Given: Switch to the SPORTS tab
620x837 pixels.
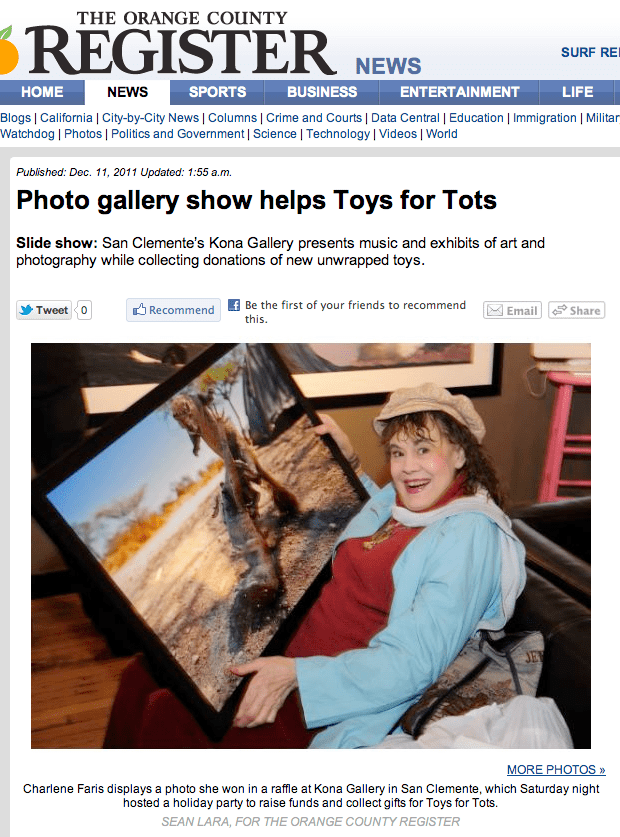Looking at the screenshot, I should (x=217, y=92).
